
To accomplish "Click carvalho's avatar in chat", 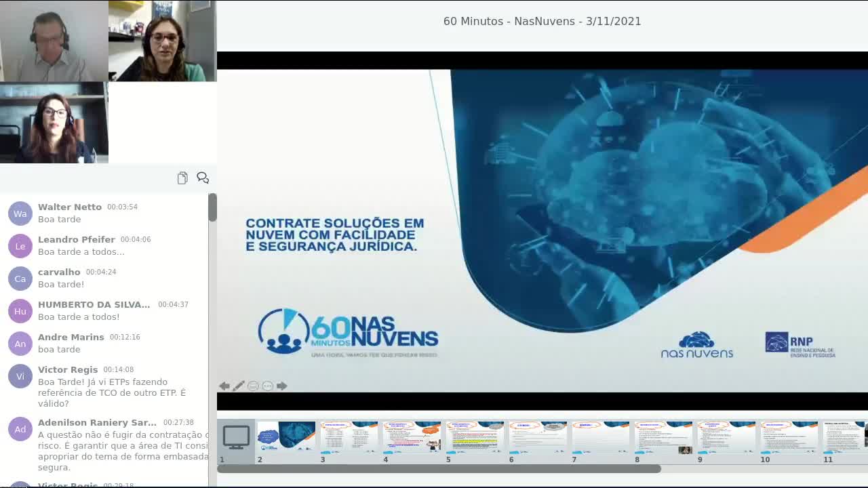I will (x=20, y=279).
